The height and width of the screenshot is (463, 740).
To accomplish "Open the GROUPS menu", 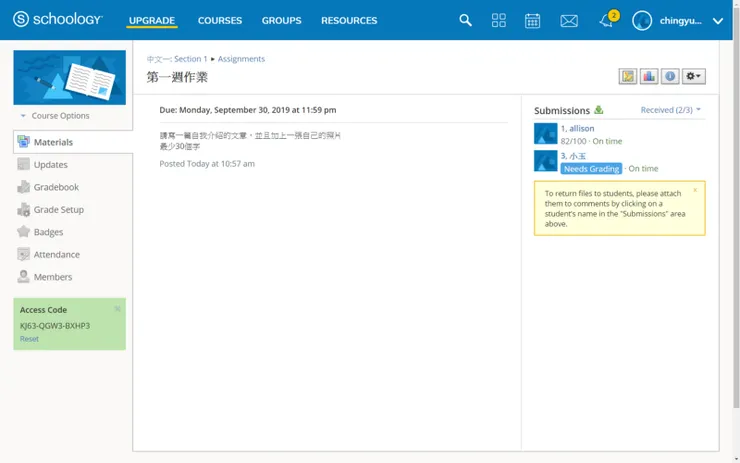I will point(282,20).
